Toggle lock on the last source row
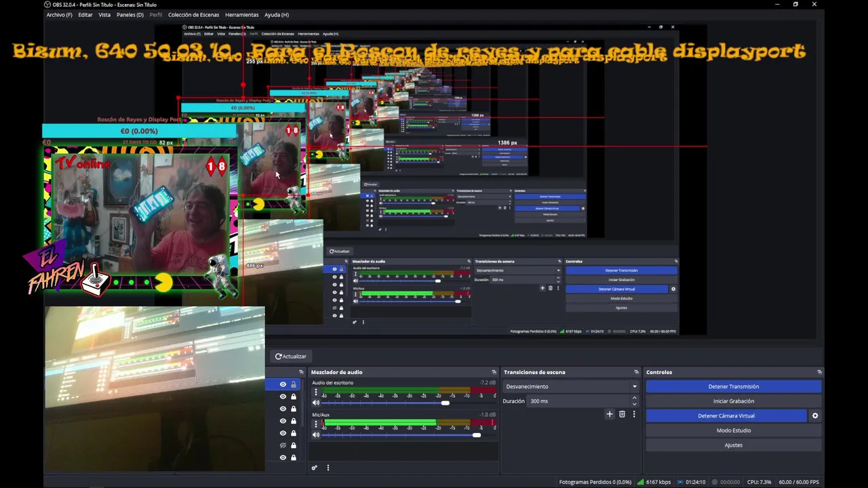Image resolution: width=868 pixels, height=488 pixels. click(294, 458)
